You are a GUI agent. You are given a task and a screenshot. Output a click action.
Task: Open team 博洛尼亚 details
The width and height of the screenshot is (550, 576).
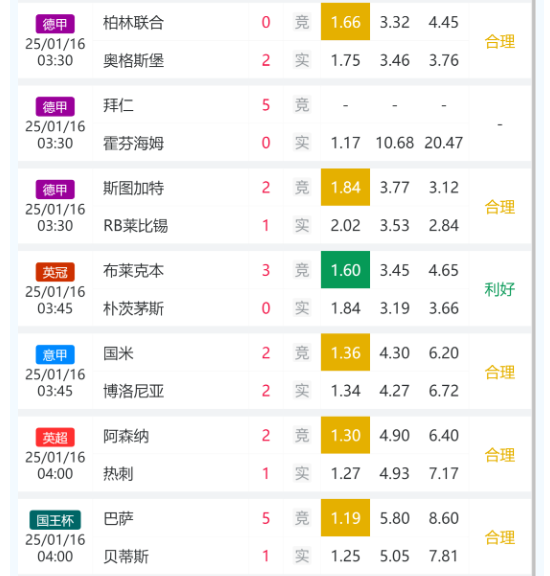[133, 391]
